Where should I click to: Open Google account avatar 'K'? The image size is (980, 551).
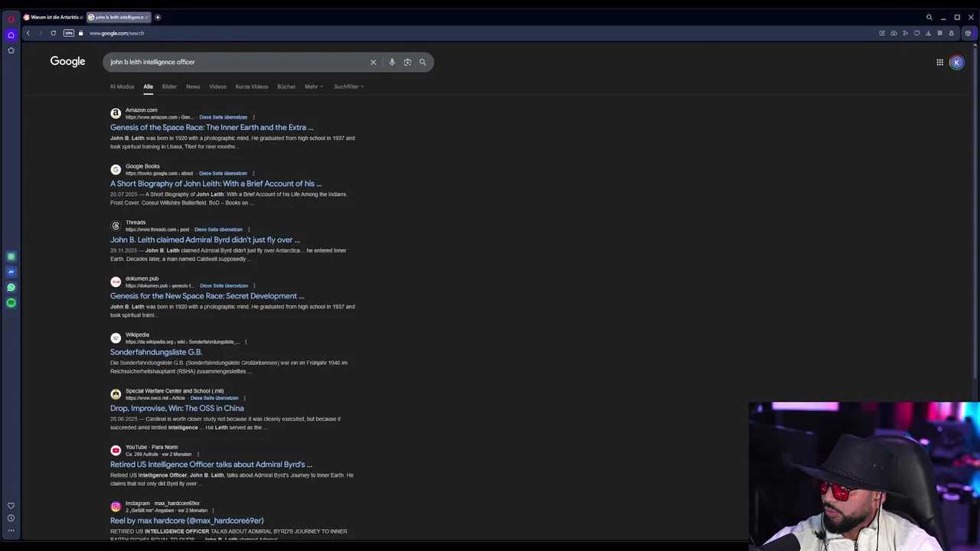click(956, 63)
